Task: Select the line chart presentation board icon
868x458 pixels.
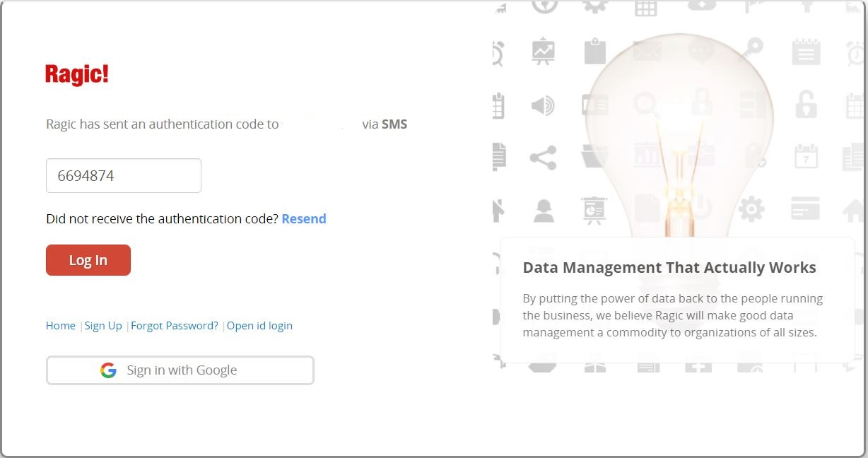Action: pyautogui.click(x=543, y=52)
